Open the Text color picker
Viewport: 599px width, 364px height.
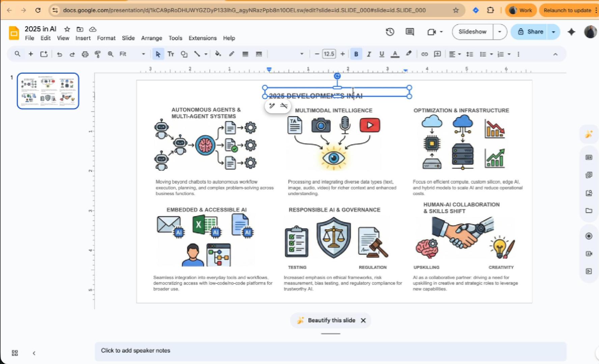pos(395,54)
